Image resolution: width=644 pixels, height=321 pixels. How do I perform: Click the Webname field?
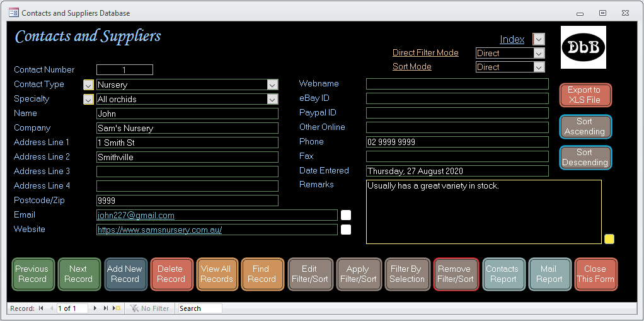pyautogui.click(x=457, y=84)
